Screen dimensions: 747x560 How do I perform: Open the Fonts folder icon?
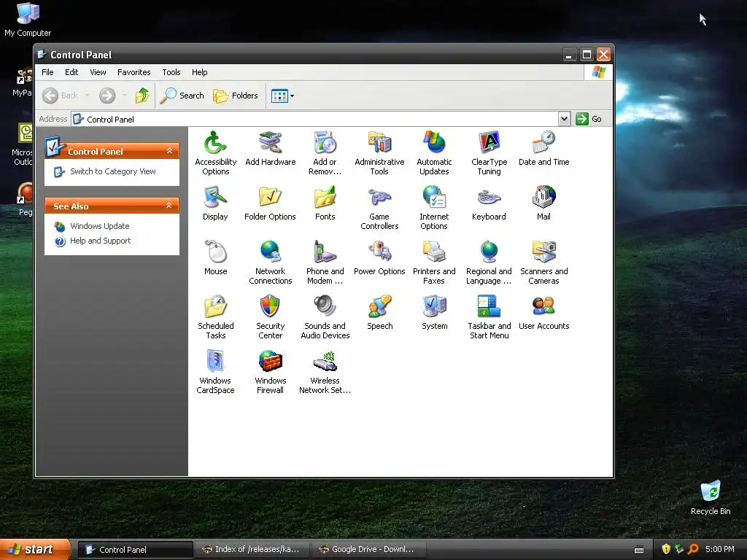point(325,203)
